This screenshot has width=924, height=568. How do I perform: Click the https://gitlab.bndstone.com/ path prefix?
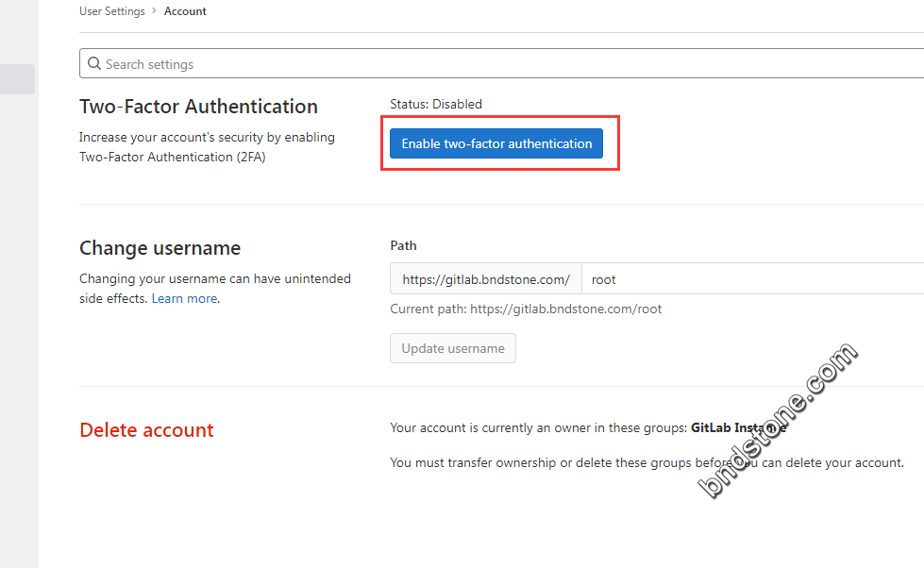pyautogui.click(x=486, y=278)
